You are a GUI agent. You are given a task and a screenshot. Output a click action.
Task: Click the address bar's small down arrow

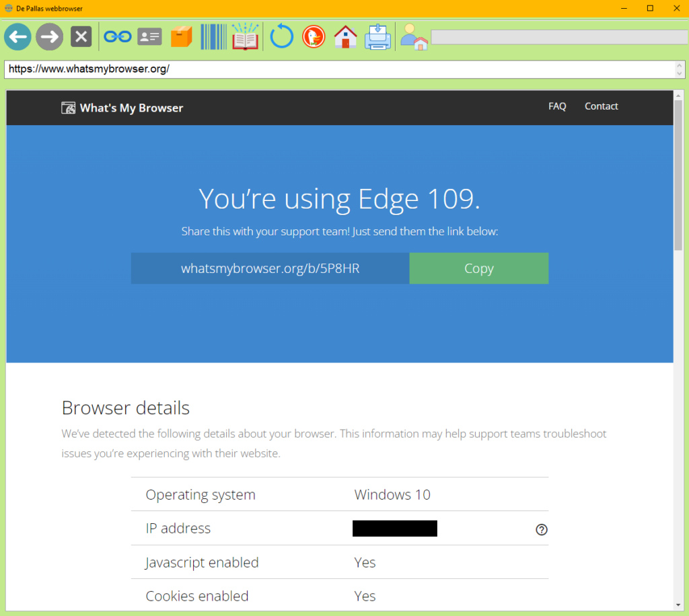click(680, 73)
